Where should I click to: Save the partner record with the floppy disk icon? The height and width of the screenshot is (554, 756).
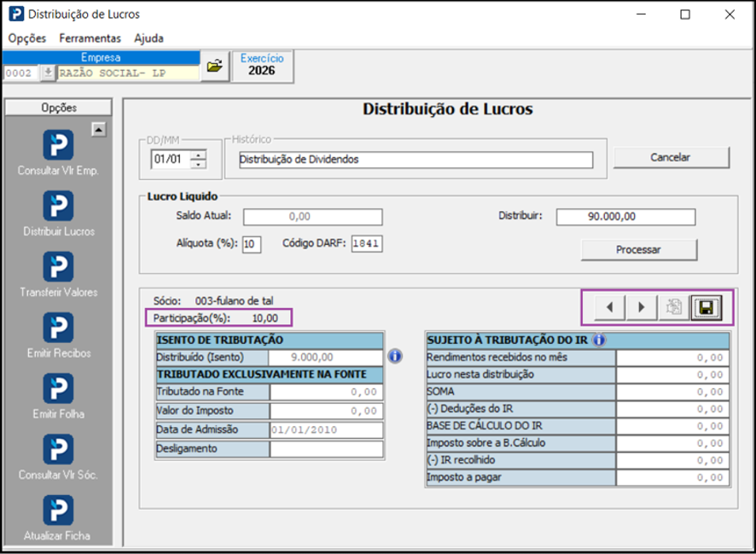coord(707,307)
